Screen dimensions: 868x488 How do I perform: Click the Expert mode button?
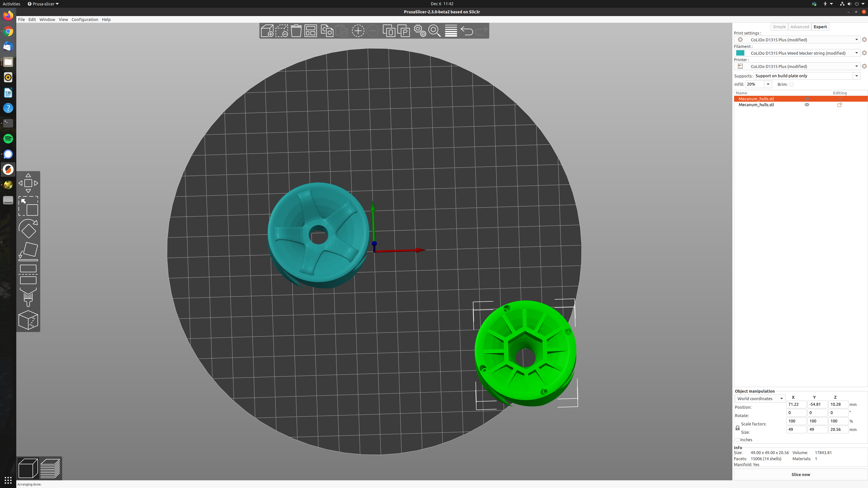click(820, 27)
